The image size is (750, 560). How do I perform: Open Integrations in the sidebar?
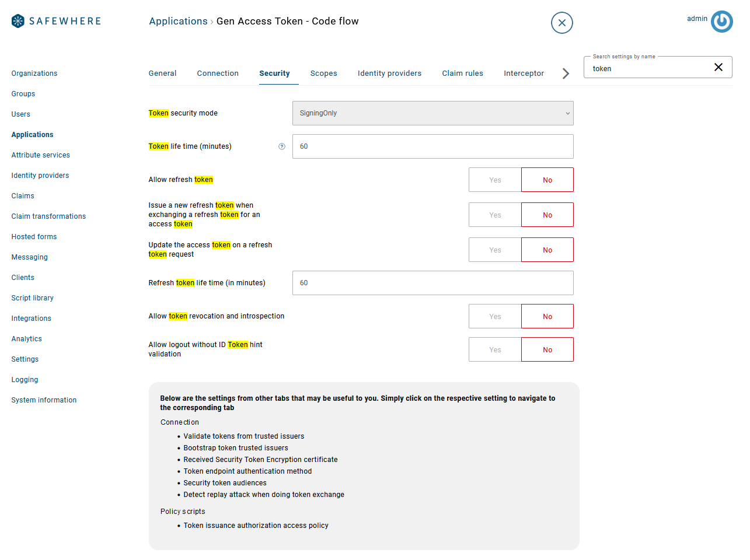pyautogui.click(x=32, y=318)
